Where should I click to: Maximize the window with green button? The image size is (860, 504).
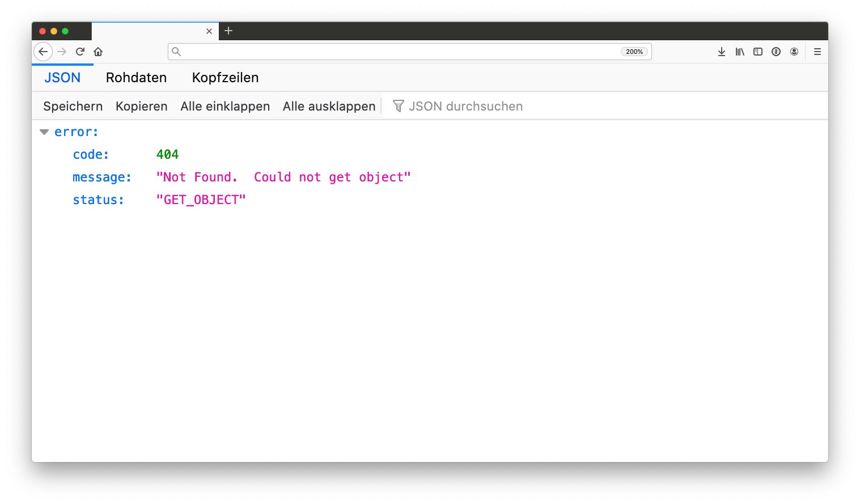[x=65, y=31]
